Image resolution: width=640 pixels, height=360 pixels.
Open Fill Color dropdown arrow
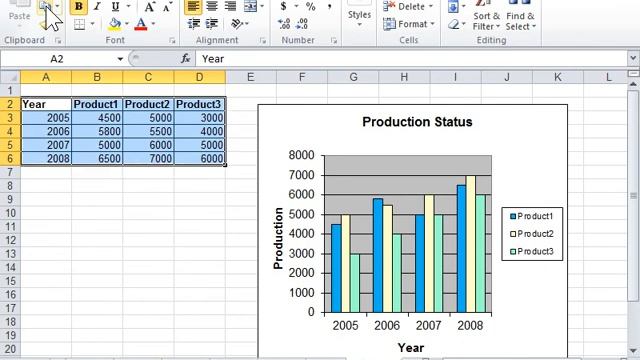[x=127, y=24]
